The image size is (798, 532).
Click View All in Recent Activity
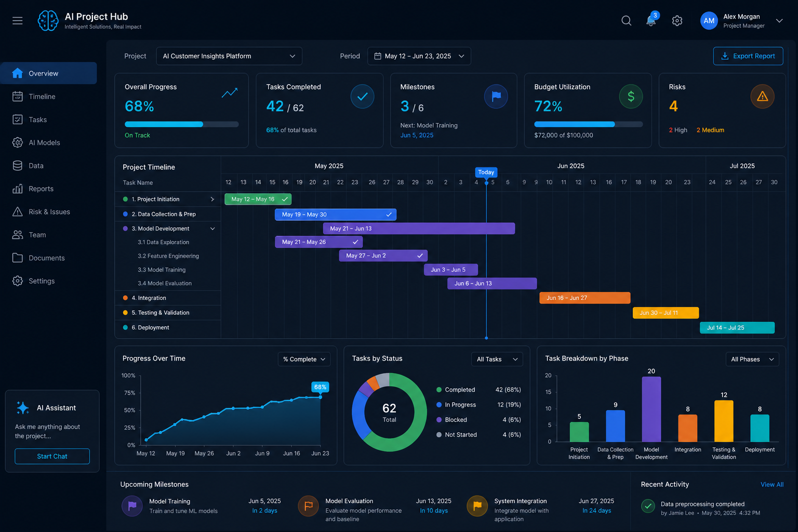click(772, 484)
